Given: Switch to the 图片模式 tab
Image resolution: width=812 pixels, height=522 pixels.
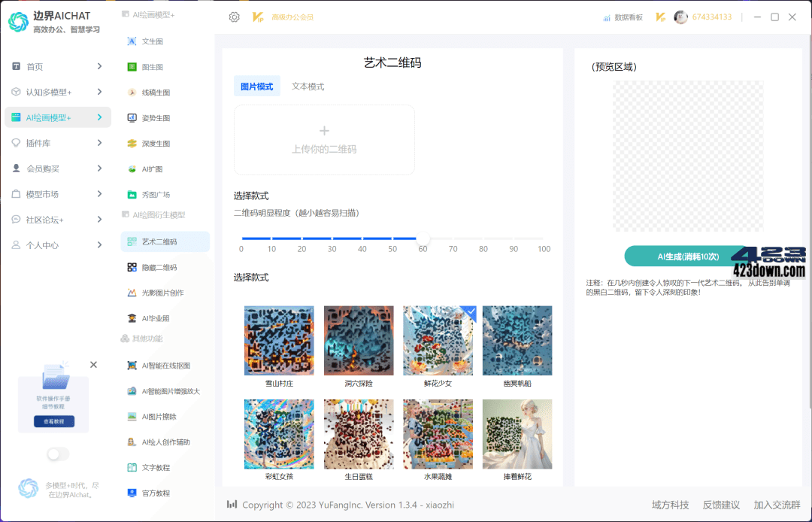Looking at the screenshot, I should (257, 86).
